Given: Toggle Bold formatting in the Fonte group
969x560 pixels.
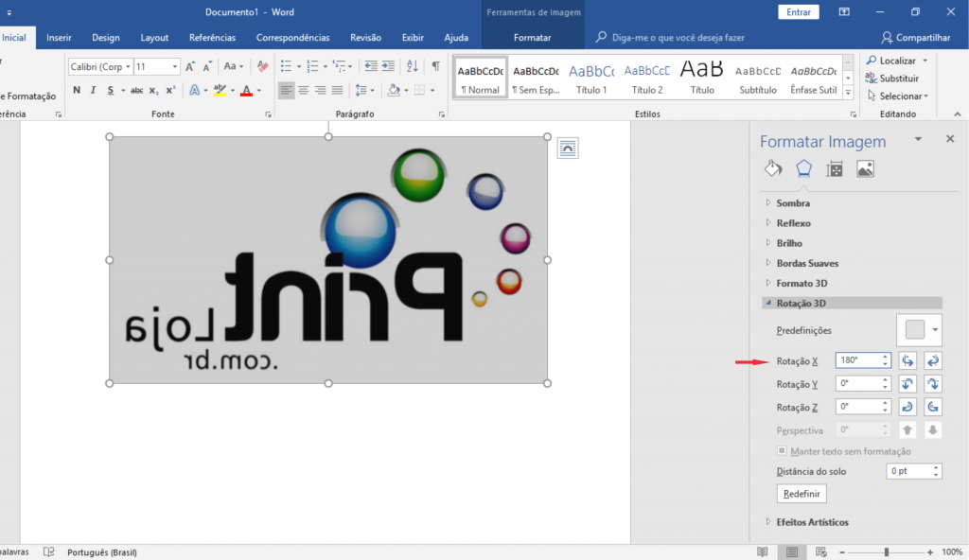Looking at the screenshot, I should click(77, 91).
